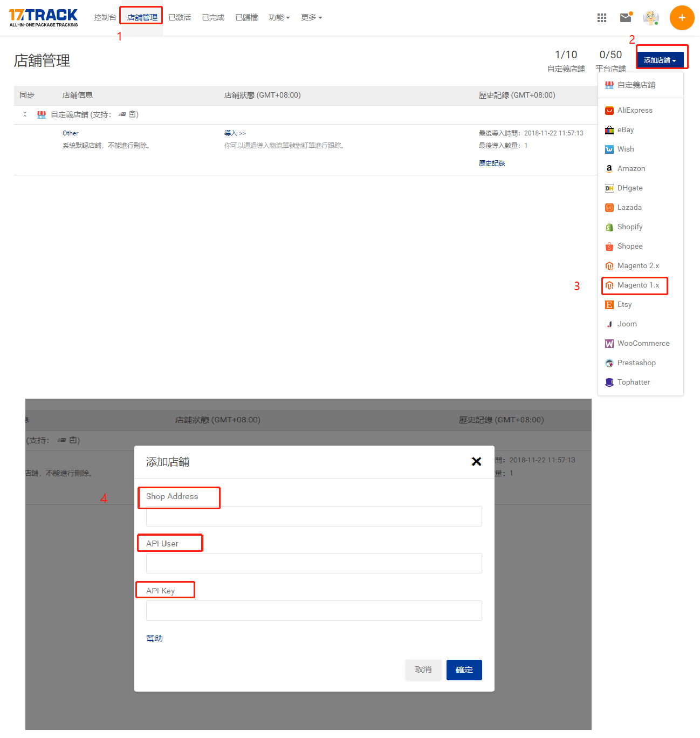700x738 pixels.
Task: Open the 已完成 tab
Action: pyautogui.click(x=213, y=18)
